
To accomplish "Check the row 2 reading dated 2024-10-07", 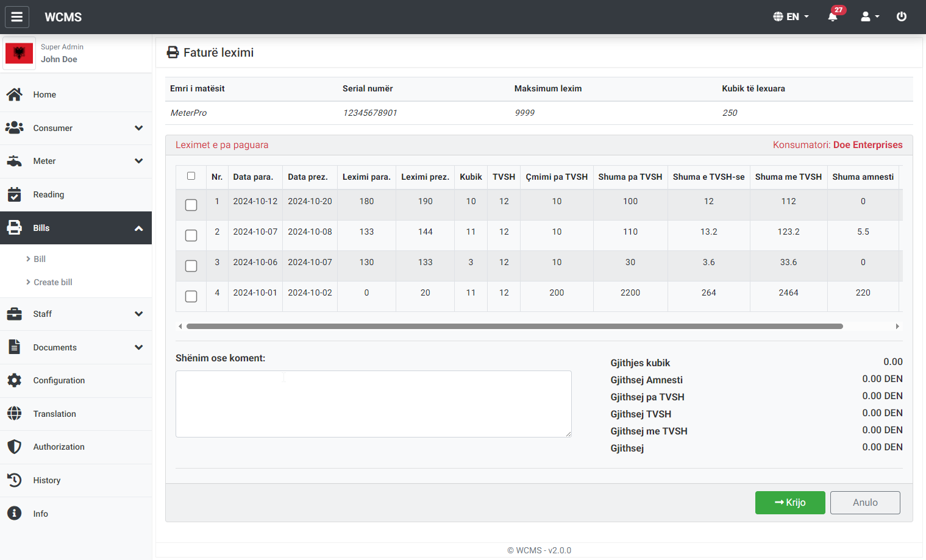I will click(x=191, y=235).
